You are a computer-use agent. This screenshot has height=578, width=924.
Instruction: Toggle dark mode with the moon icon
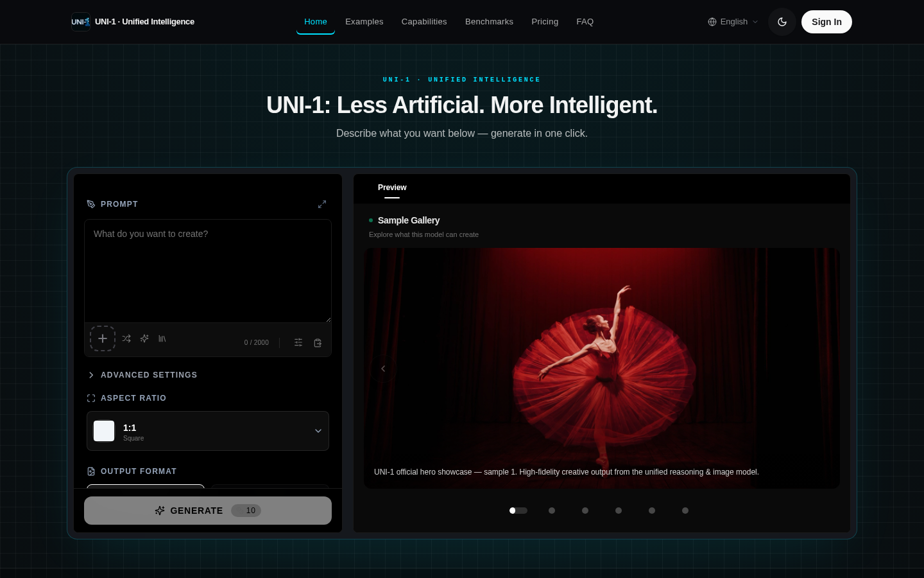[x=782, y=22]
